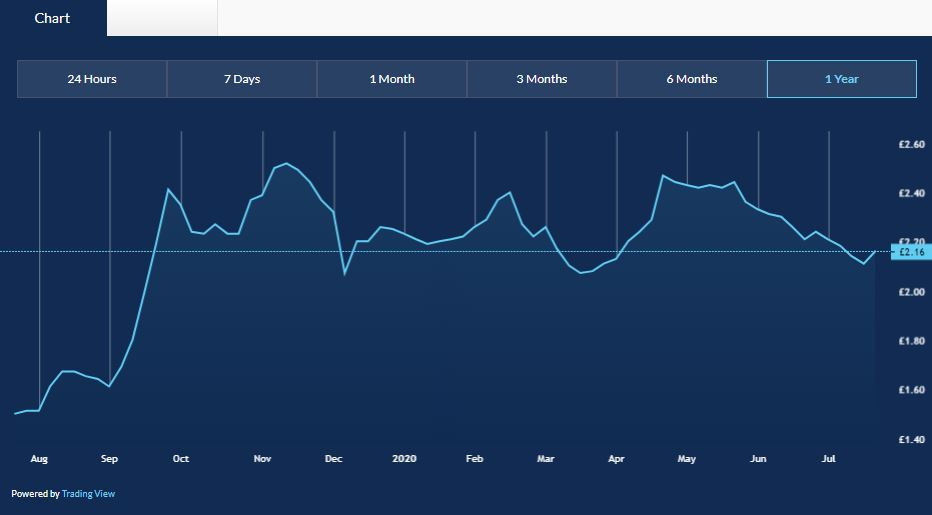Viewport: 932px width, 515px height.
Task: Click the £2.60 price axis label
Action: pyautogui.click(x=912, y=144)
